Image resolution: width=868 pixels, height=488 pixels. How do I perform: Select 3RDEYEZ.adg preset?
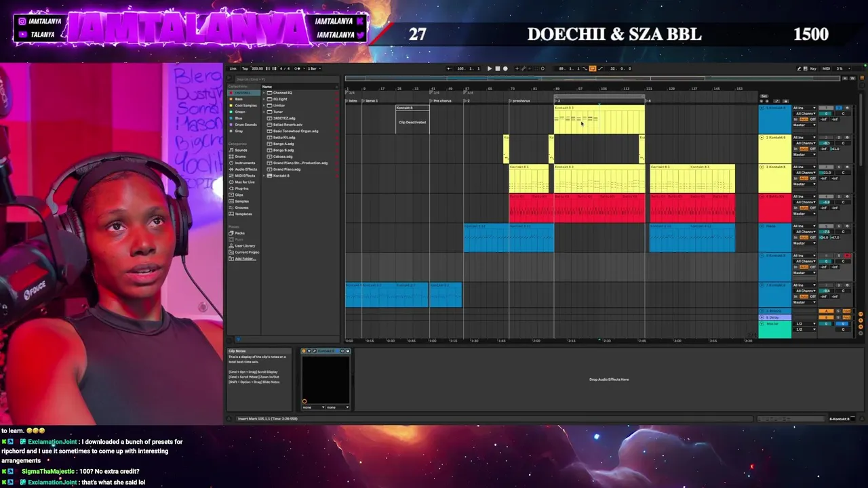pyautogui.click(x=284, y=119)
